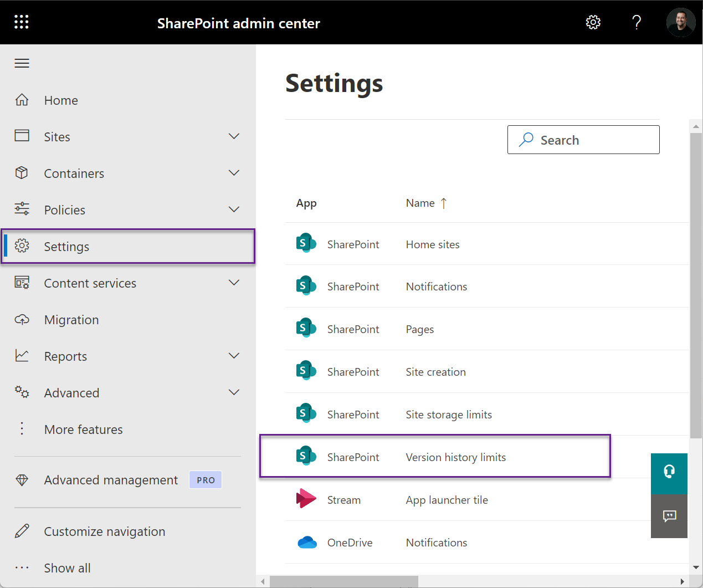Image resolution: width=703 pixels, height=588 pixels.
Task: Open More features menu item
Action: pos(83,430)
